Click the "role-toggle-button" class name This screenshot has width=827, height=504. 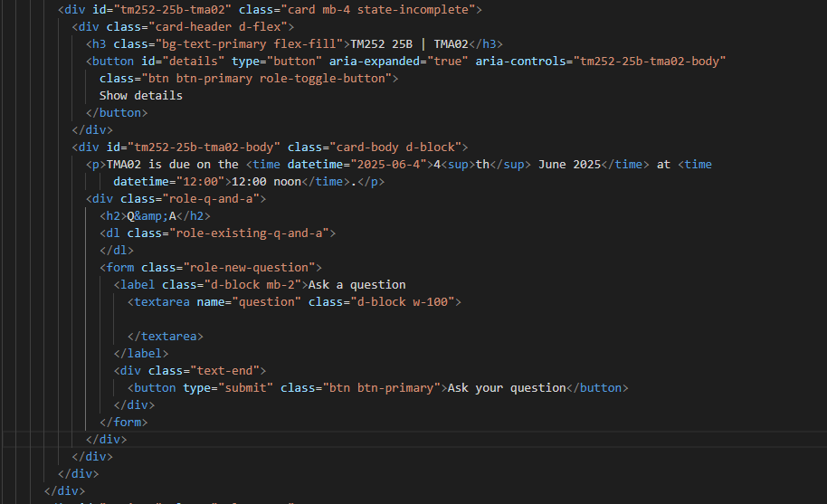322,79
